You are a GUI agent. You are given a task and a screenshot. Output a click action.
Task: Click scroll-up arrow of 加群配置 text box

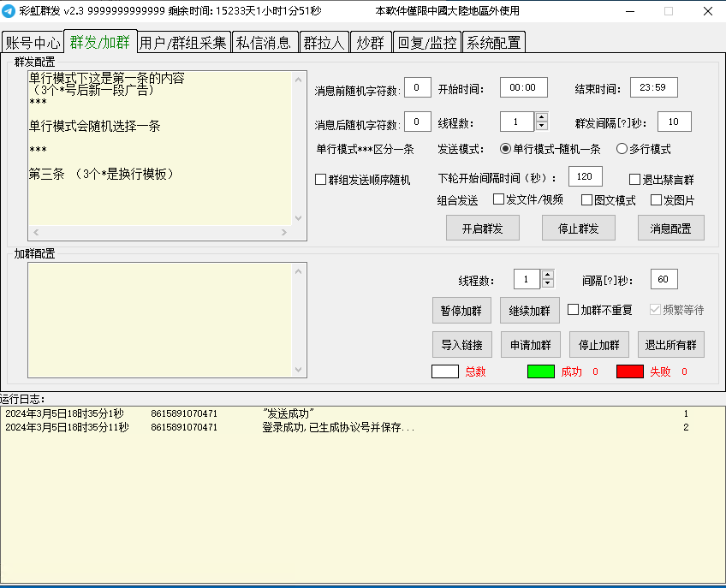point(299,271)
